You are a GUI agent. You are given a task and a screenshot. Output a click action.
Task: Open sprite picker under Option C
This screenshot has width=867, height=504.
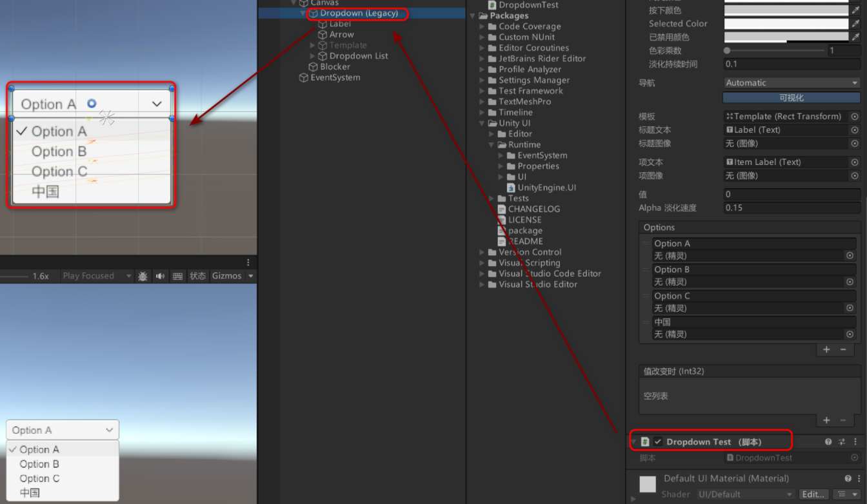click(x=850, y=308)
